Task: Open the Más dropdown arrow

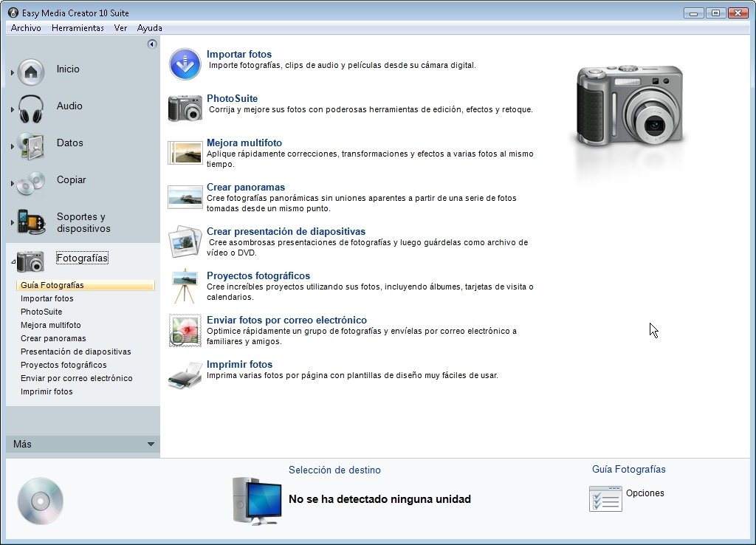Action: [x=151, y=445]
